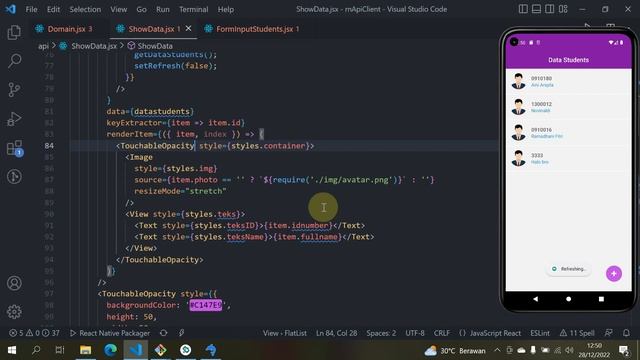Screen dimensions: 640x360
Task: Open View menu
Action: pos(118,9)
